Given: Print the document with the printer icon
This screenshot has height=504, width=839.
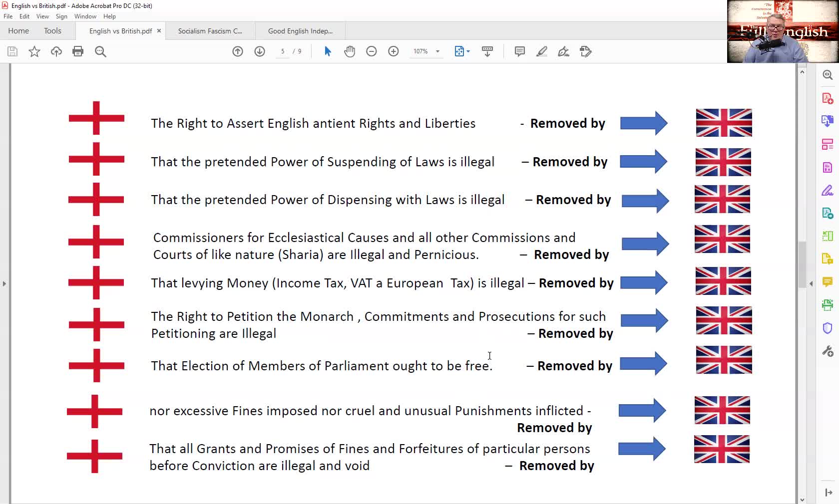Looking at the screenshot, I should pyautogui.click(x=78, y=51).
